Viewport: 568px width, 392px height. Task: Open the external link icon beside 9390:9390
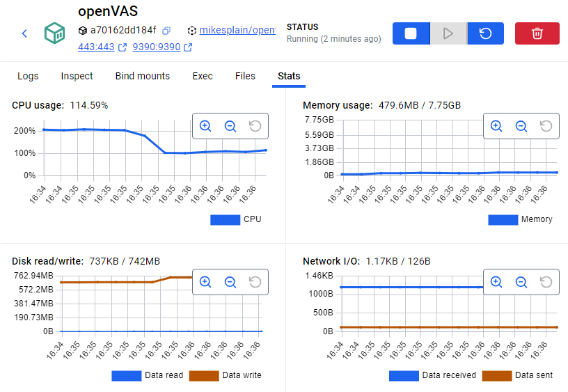click(x=188, y=47)
